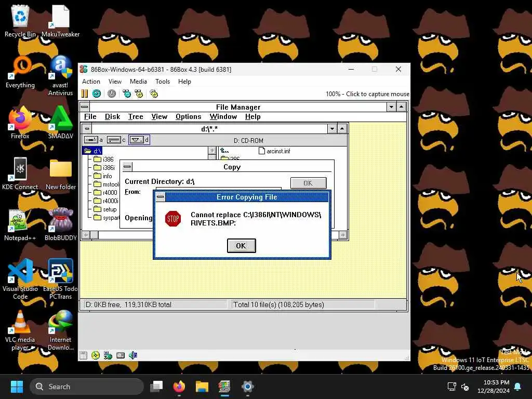This screenshot has height=399, width=532.
Task: Click the CD-ROM disc status bar icon
Action: coord(96,355)
